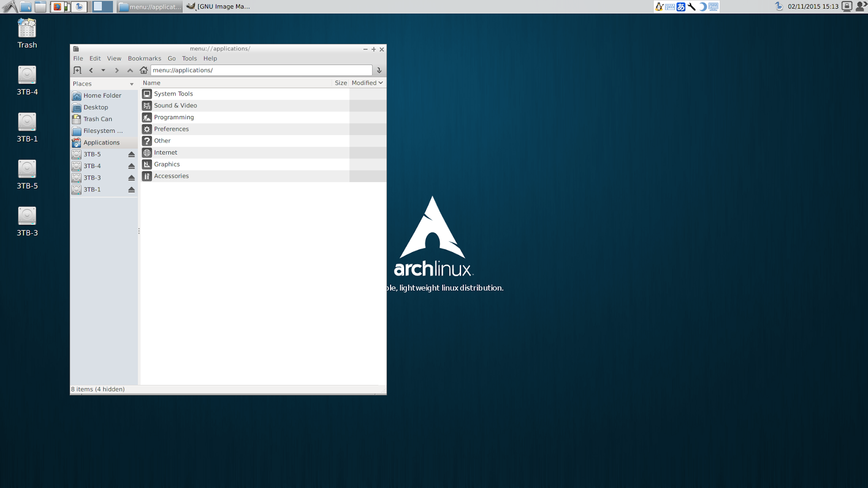
Task: Select the Trash desktop icon
Action: pos(27,34)
